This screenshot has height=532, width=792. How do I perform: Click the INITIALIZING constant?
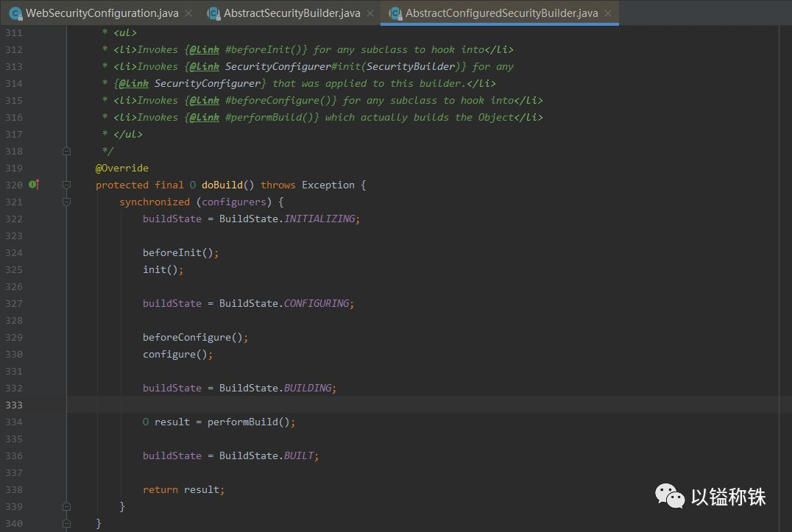(319, 219)
